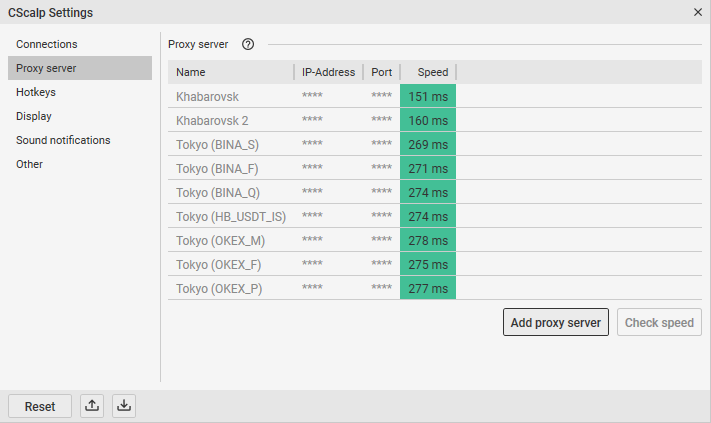Click the upload settings icon button

click(92, 406)
